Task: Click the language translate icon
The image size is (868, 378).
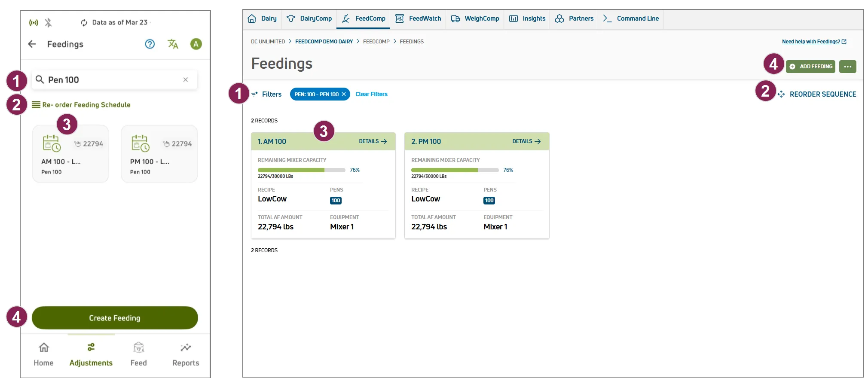Action: click(x=173, y=44)
